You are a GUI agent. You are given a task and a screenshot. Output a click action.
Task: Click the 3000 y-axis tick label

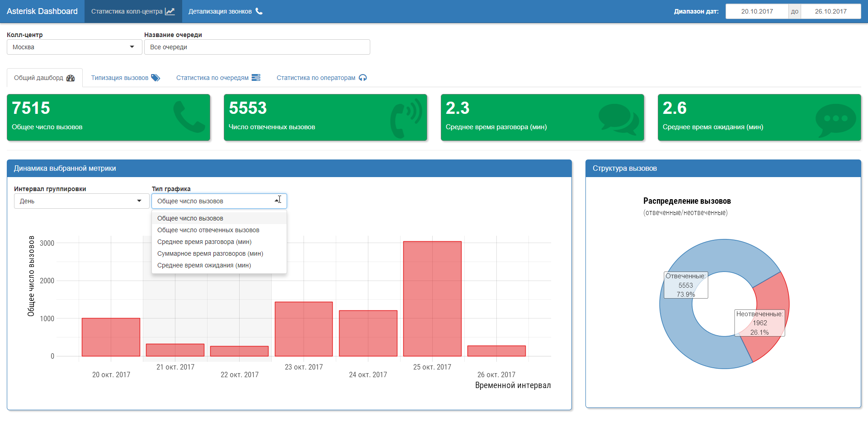(x=47, y=243)
